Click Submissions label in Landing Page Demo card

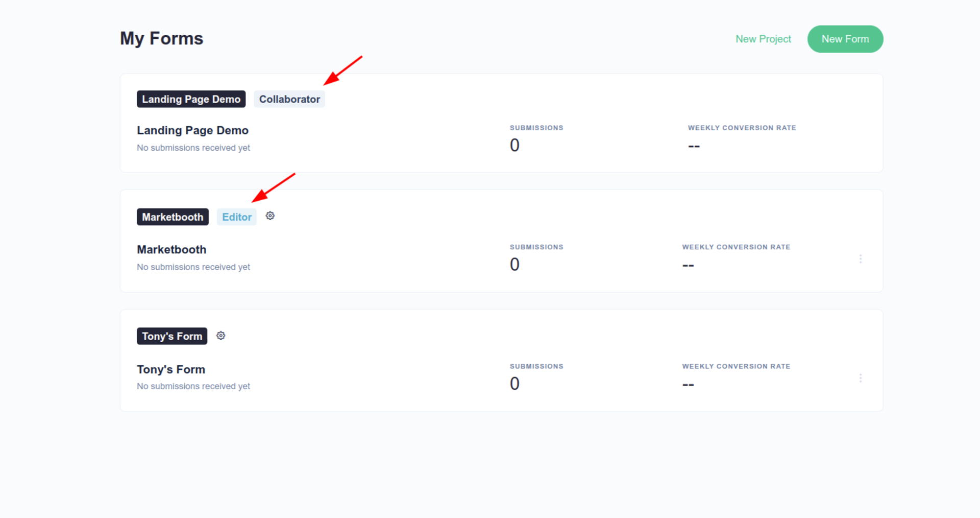[536, 128]
